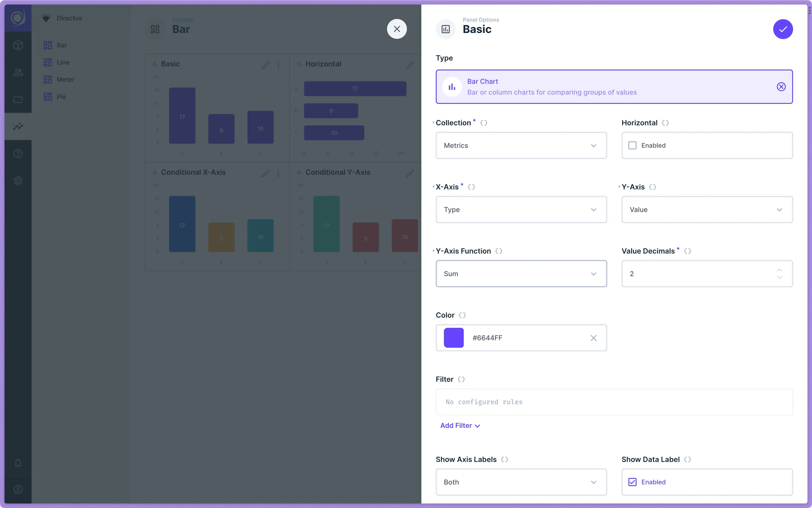812x508 pixels.
Task: Open raw value editor for Show Data Label
Action: [687, 460]
